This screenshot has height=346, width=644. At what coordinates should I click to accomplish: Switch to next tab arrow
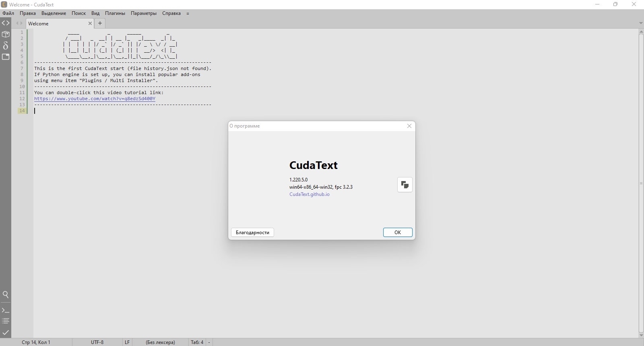(x=21, y=23)
